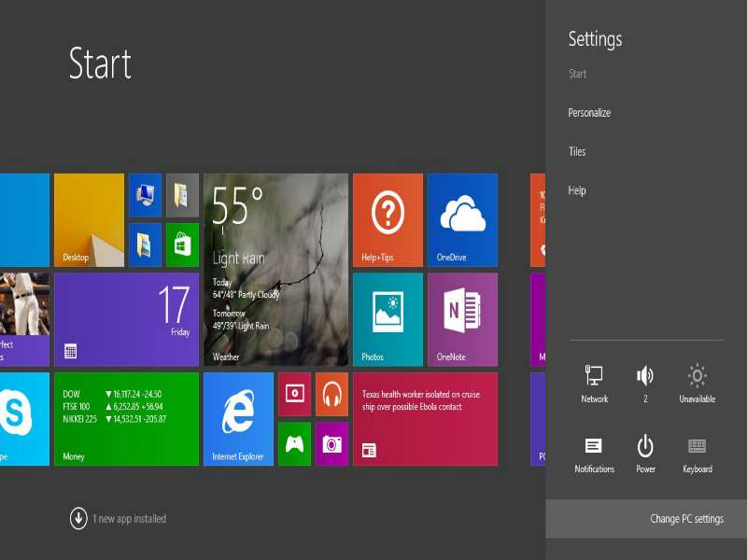Click the Volume speaker icon
Screen dimensions: 747x560
[x=645, y=377]
